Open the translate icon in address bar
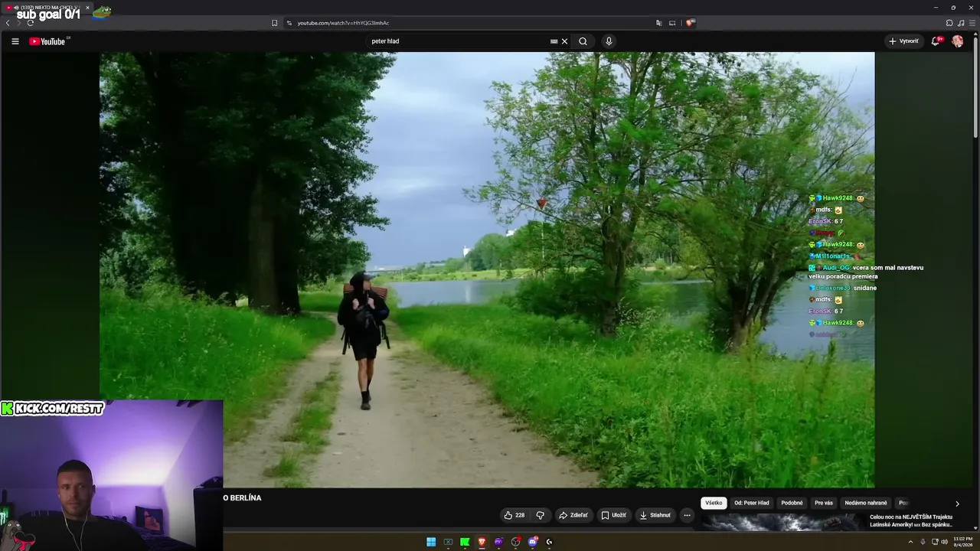Image resolution: width=980 pixels, height=551 pixels. coord(658,23)
